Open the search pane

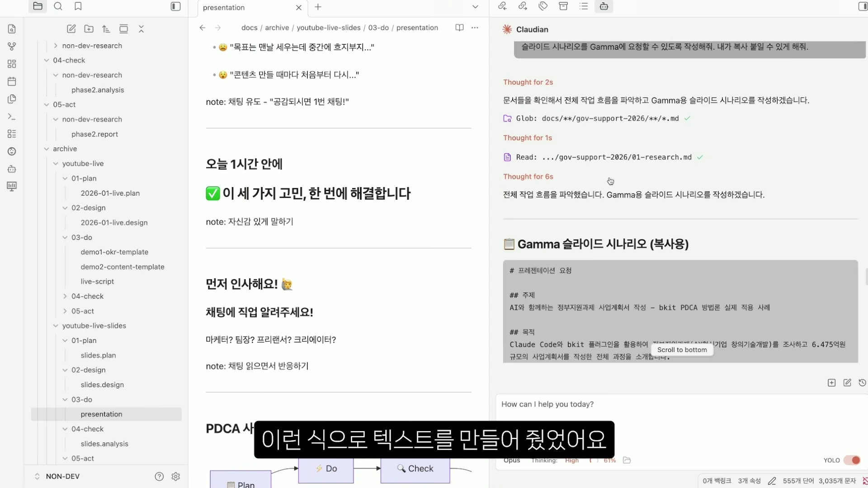tap(58, 6)
